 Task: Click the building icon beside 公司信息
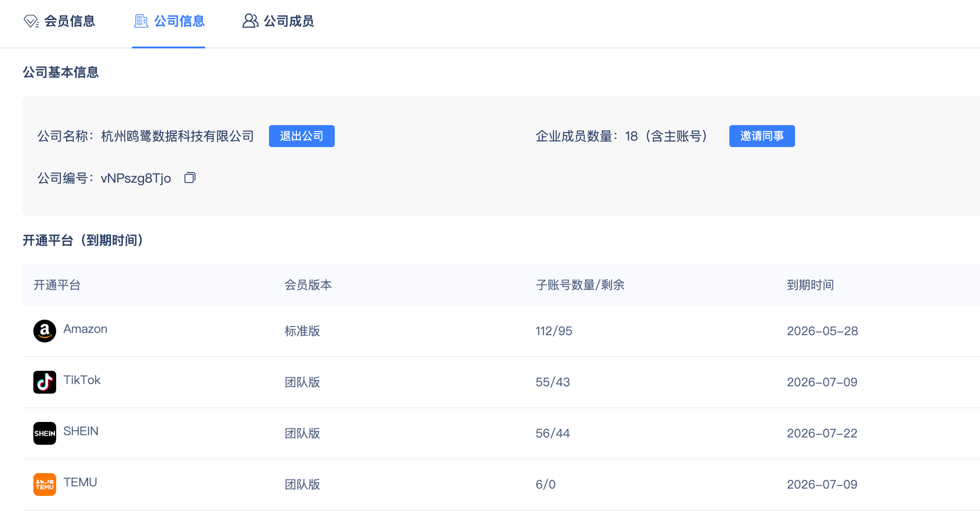tap(141, 21)
